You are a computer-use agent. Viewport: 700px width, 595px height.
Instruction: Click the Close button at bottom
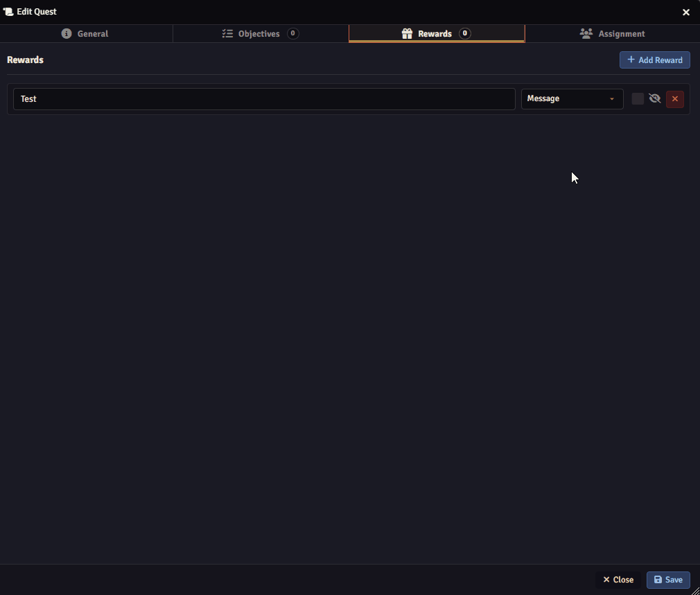[618, 580]
